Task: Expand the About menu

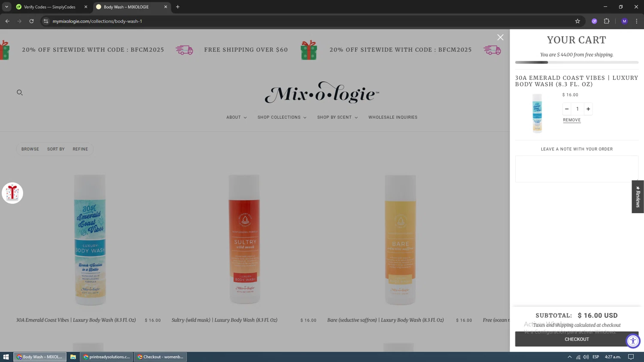Action: (x=237, y=118)
